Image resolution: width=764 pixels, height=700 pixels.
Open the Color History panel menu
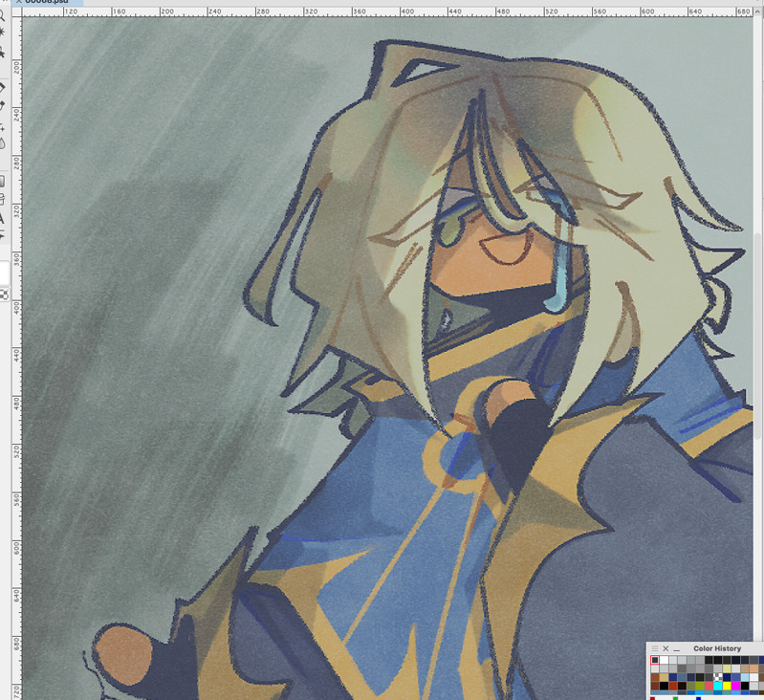click(x=655, y=648)
